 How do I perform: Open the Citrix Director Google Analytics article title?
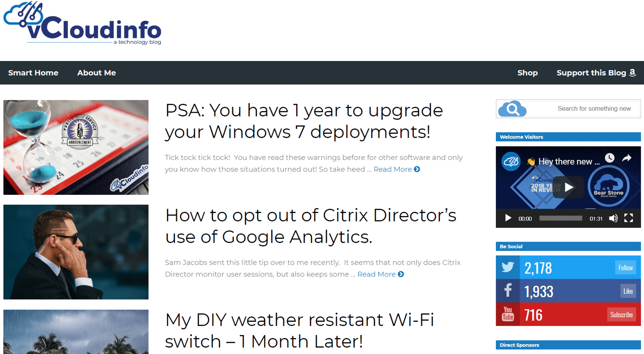click(x=311, y=226)
